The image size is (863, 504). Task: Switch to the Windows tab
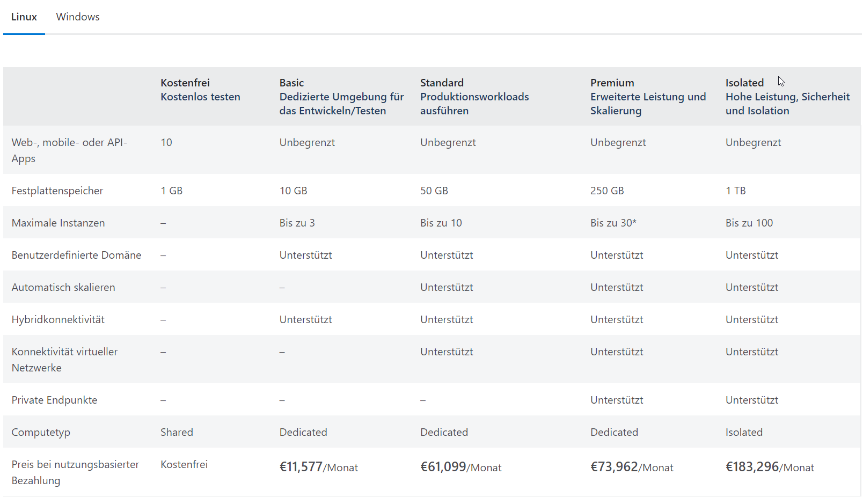pos(78,17)
